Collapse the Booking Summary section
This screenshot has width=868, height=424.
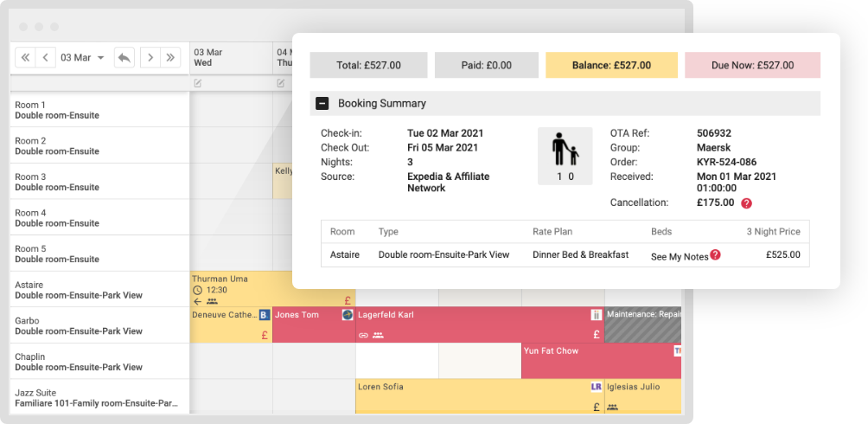click(322, 103)
